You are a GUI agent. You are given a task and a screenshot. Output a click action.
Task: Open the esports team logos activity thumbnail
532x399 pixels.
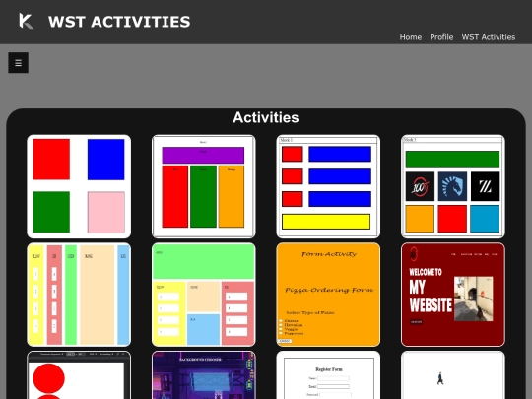tap(453, 186)
